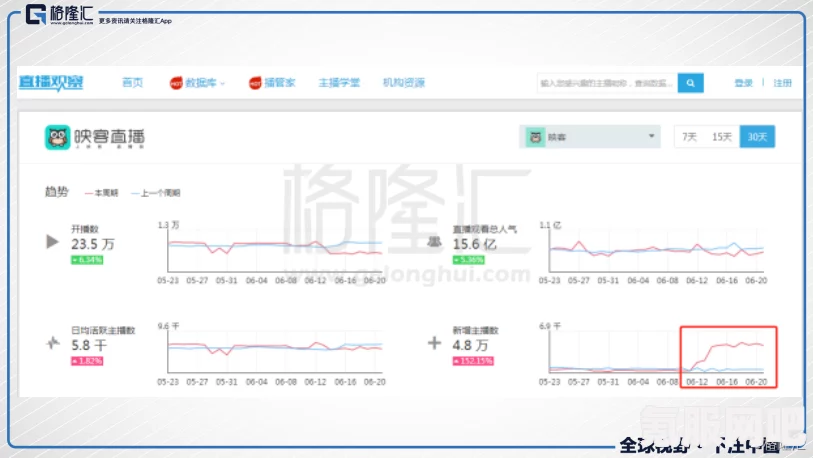The width and height of the screenshot is (813, 458).
Task: Toggle the 本周期 legend series
Action: point(102,193)
